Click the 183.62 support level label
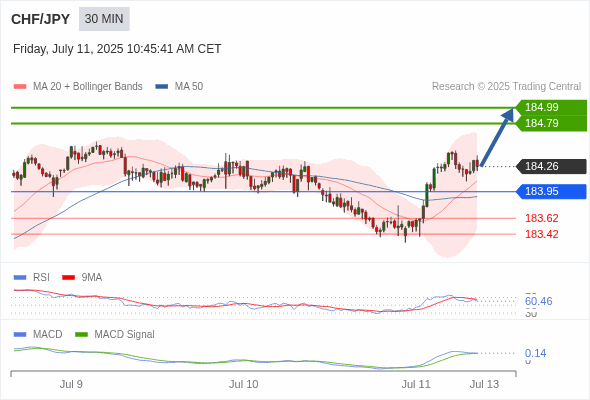590x400 pixels. tap(542, 218)
